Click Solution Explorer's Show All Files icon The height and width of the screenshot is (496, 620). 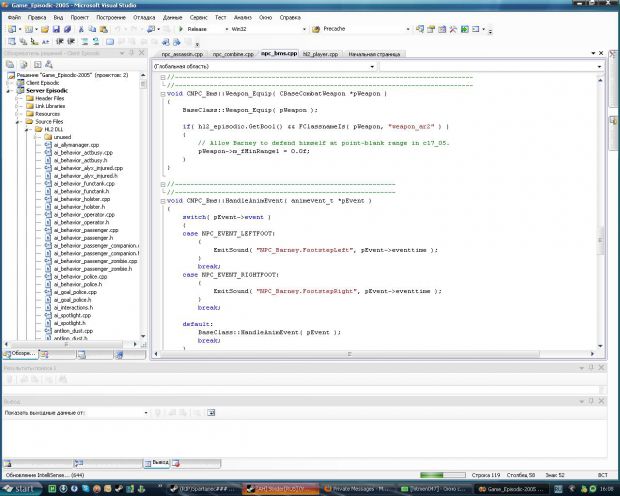coord(24,64)
